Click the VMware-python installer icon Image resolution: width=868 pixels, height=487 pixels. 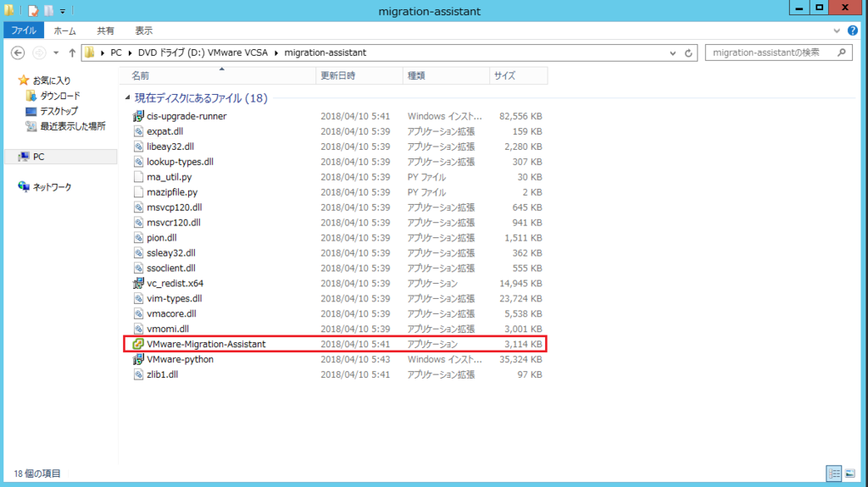coord(138,359)
